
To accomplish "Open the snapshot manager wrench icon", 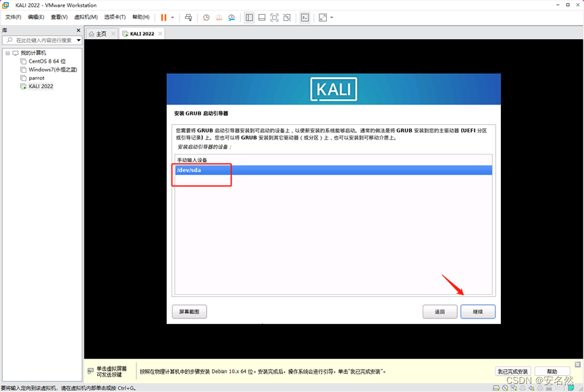I will tap(232, 18).
